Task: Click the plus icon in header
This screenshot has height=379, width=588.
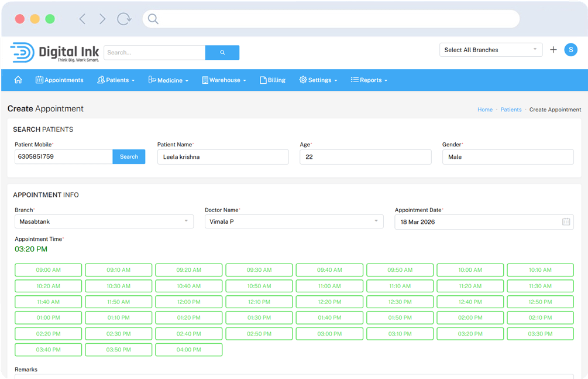Action: tap(553, 50)
